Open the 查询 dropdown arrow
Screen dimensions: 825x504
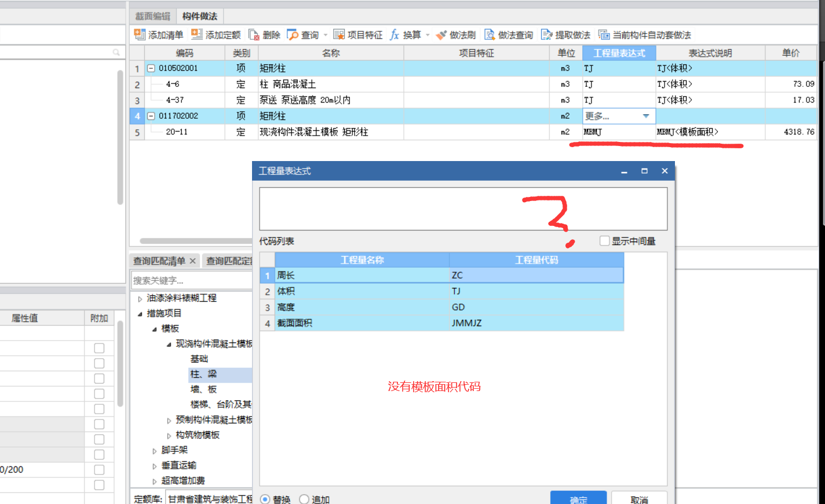326,35
